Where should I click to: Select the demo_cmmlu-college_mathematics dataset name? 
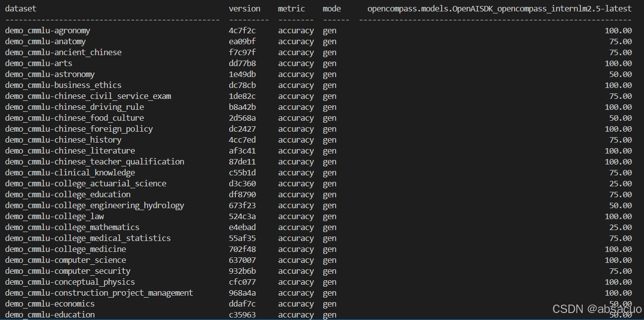pos(72,227)
